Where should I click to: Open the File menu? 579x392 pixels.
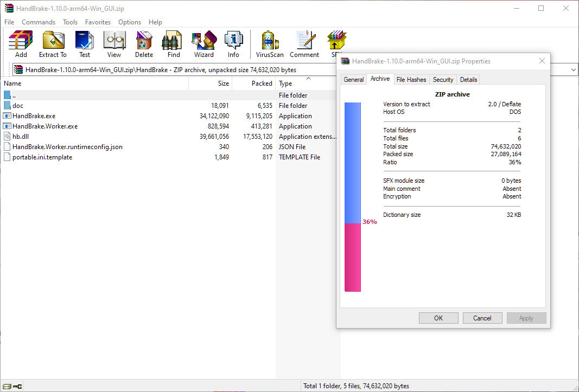pyautogui.click(x=9, y=22)
